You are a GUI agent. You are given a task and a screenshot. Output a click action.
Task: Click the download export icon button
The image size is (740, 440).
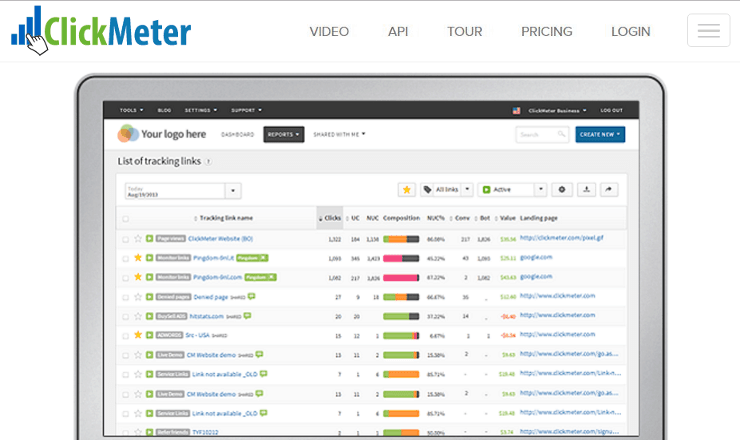pyautogui.click(x=586, y=190)
